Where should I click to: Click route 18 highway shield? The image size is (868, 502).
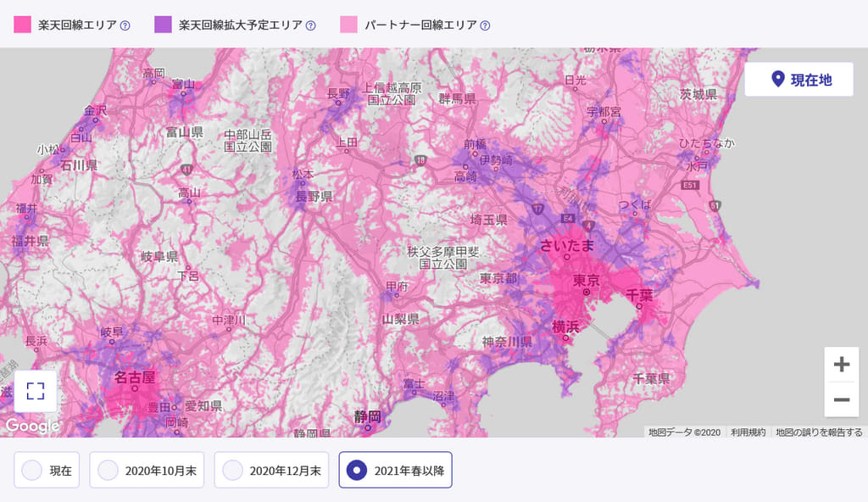coord(420,160)
